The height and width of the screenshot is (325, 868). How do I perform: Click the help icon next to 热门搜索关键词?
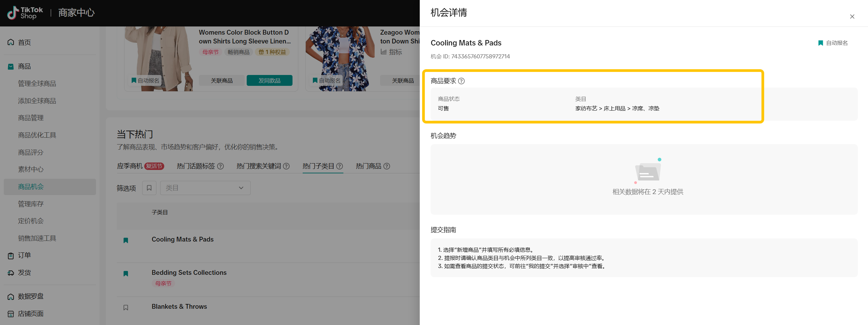click(x=286, y=166)
